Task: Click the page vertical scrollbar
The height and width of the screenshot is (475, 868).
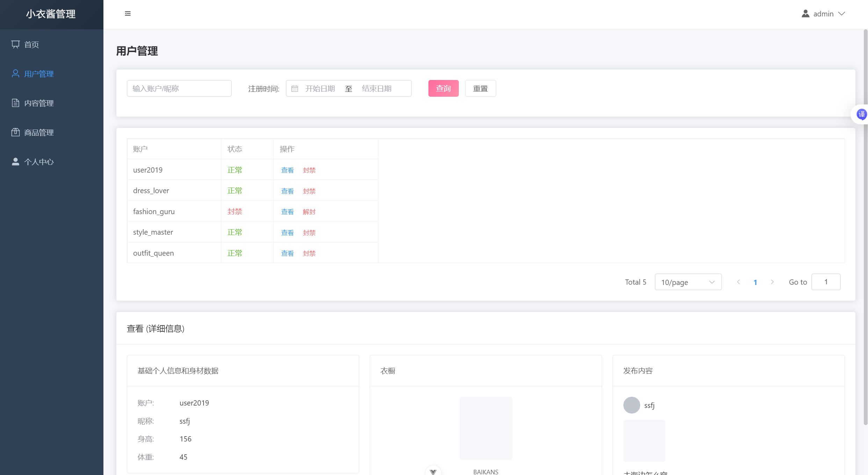Action: tap(866, 227)
